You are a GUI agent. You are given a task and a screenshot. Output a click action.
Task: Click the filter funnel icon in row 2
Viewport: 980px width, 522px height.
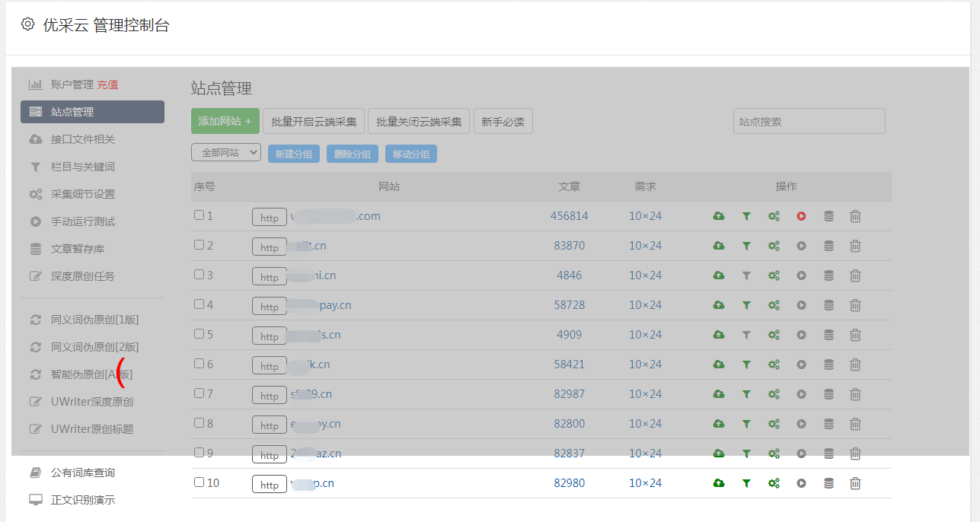pyautogui.click(x=746, y=246)
